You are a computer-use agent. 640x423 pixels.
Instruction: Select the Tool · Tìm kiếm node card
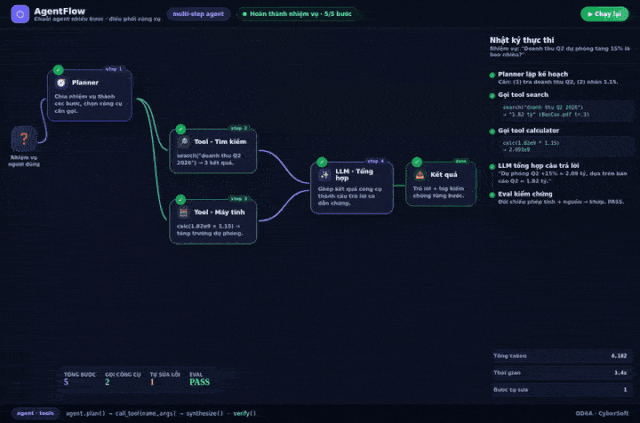pos(213,151)
